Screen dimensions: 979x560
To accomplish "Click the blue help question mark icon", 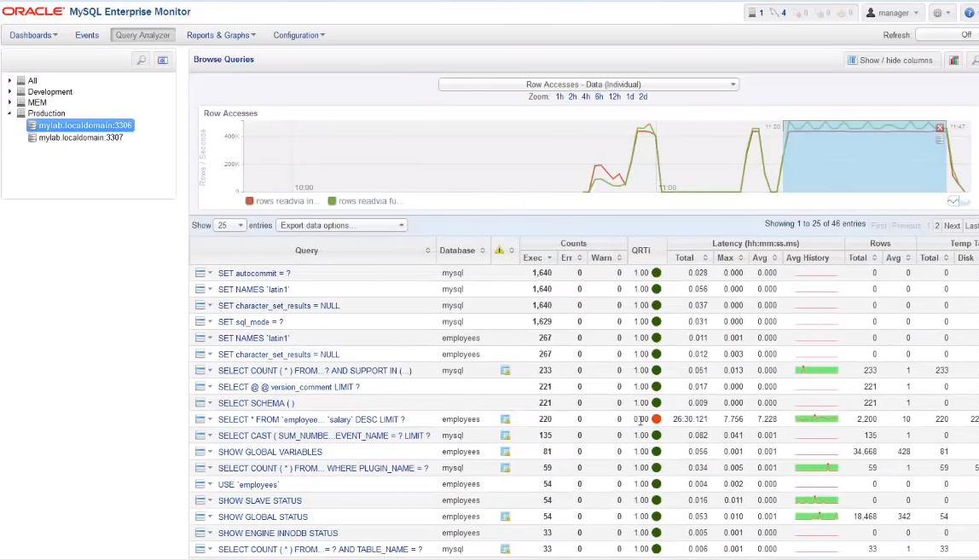I will click(970, 13).
